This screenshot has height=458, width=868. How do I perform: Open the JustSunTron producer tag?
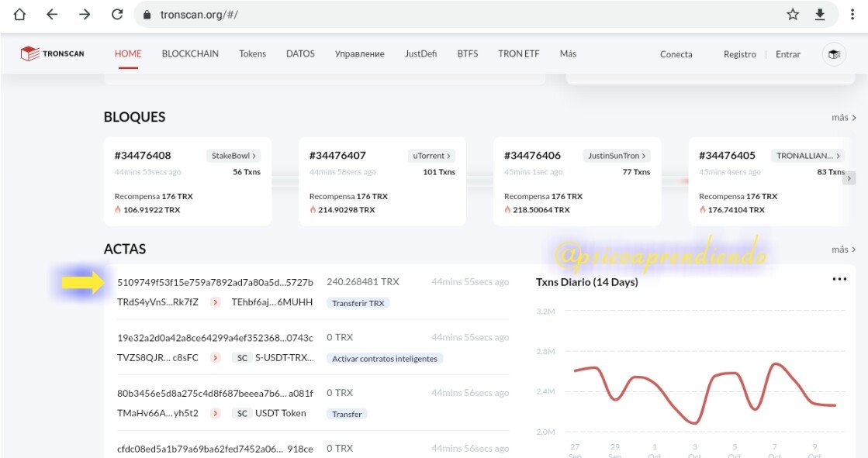[616, 156]
